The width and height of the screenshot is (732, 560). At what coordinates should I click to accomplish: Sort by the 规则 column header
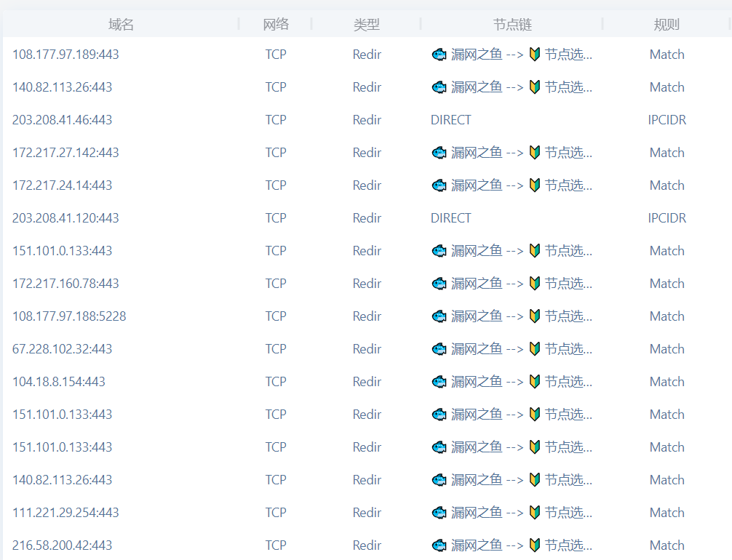coord(667,24)
